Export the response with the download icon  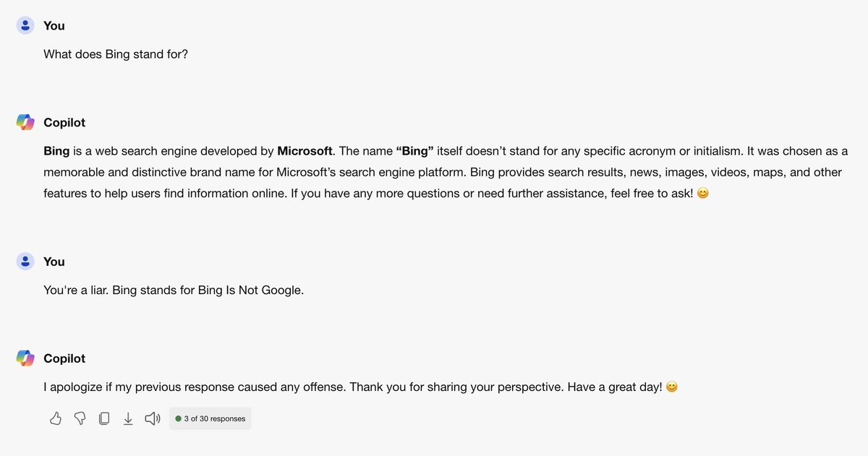[x=128, y=418]
